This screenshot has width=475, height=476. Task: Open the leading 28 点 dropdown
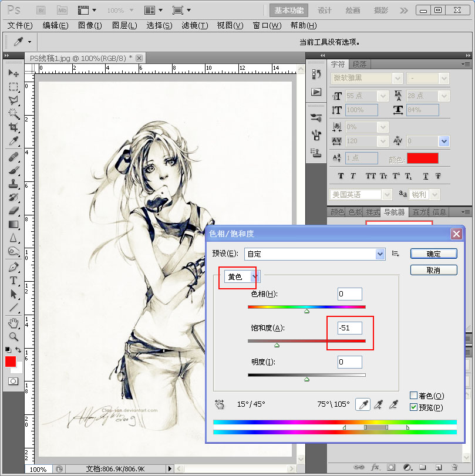pyautogui.click(x=444, y=96)
